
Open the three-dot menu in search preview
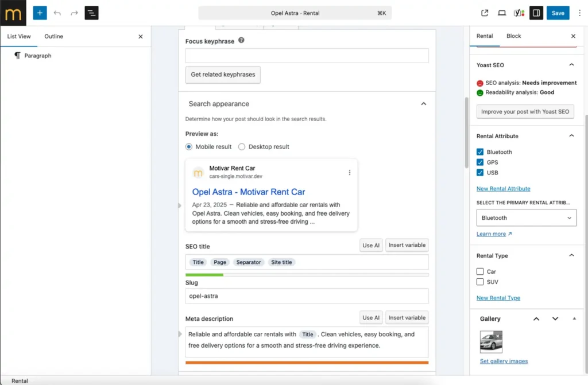tap(349, 172)
